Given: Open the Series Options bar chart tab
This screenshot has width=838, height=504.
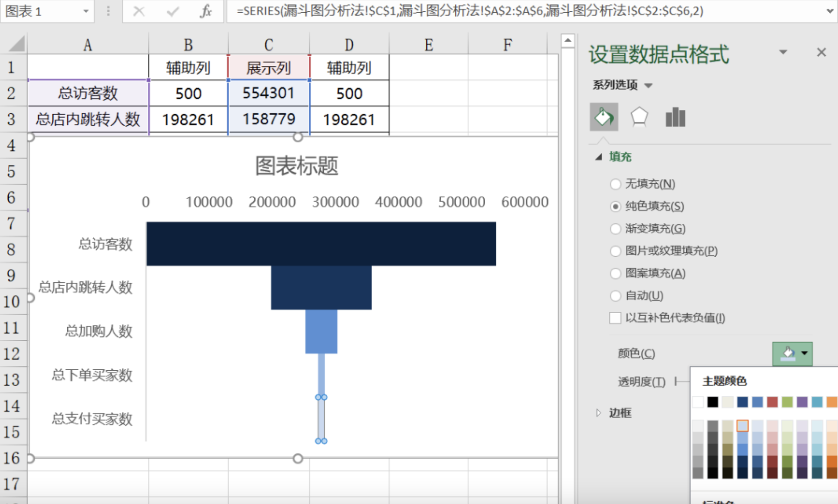Looking at the screenshot, I should click(x=675, y=117).
